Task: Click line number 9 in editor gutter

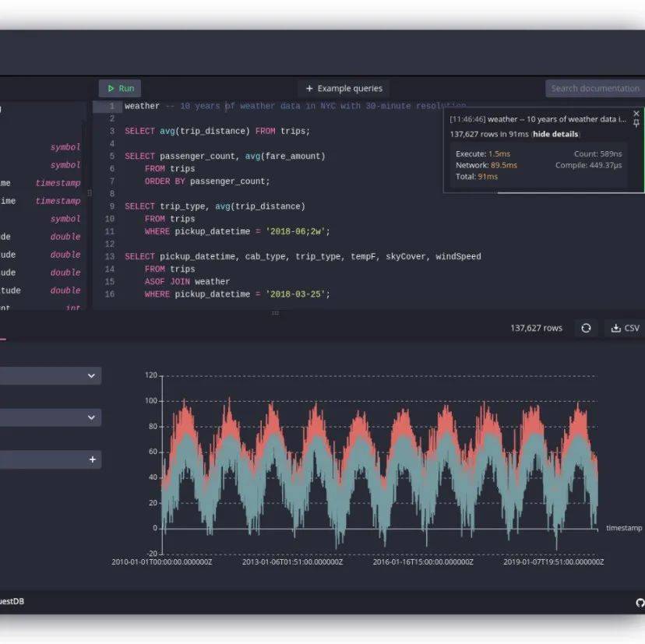Action: click(110, 206)
